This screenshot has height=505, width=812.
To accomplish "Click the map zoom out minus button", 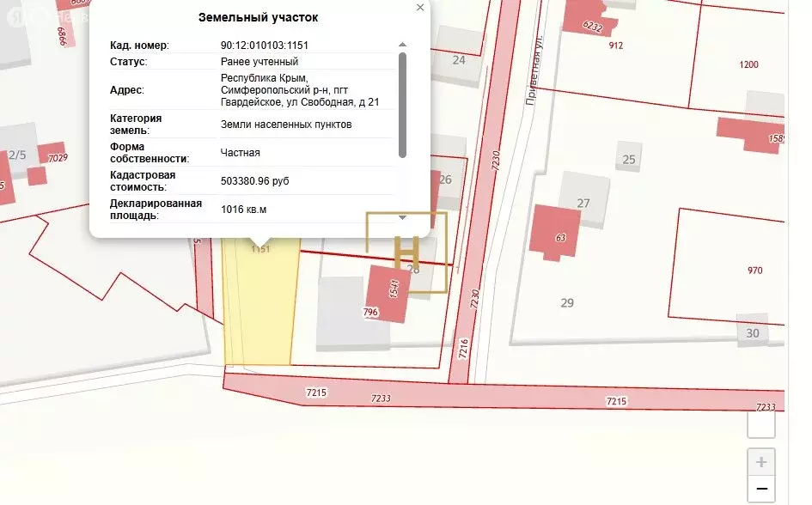I will pos(761,490).
